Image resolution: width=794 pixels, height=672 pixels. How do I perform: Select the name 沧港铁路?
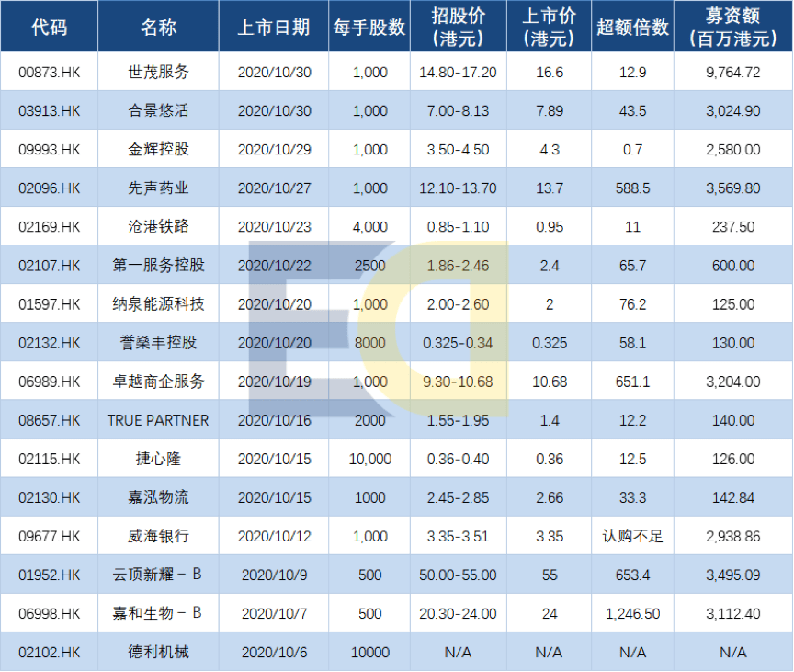pyautogui.click(x=158, y=227)
